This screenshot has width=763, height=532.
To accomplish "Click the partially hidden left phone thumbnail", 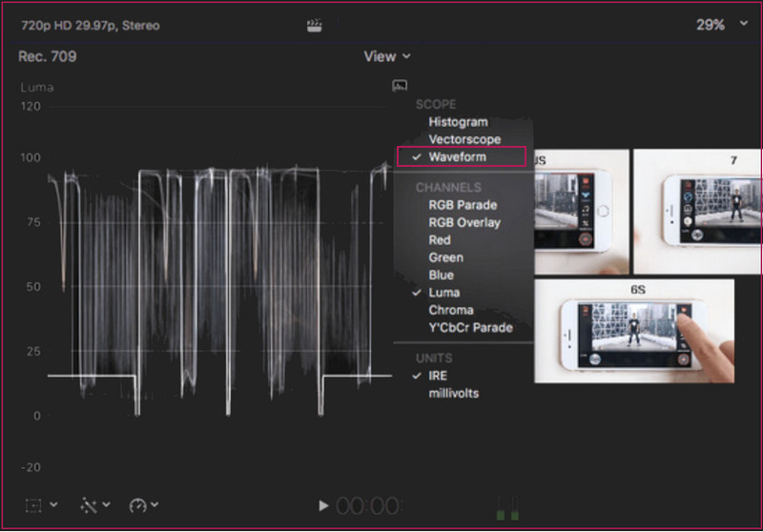I will coord(582,212).
